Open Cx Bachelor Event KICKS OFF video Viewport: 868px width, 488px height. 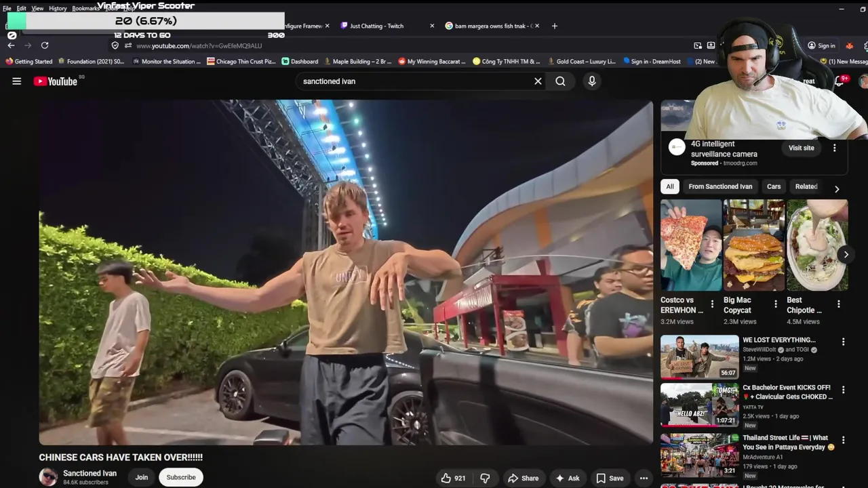(x=700, y=405)
